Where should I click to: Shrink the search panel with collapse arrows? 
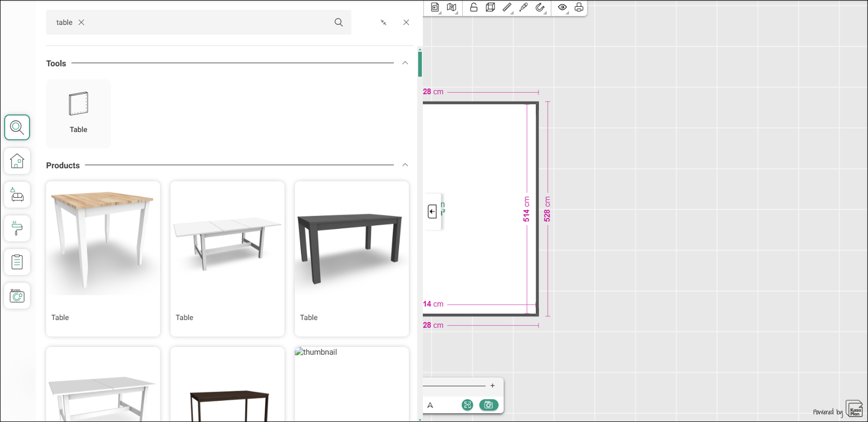383,22
